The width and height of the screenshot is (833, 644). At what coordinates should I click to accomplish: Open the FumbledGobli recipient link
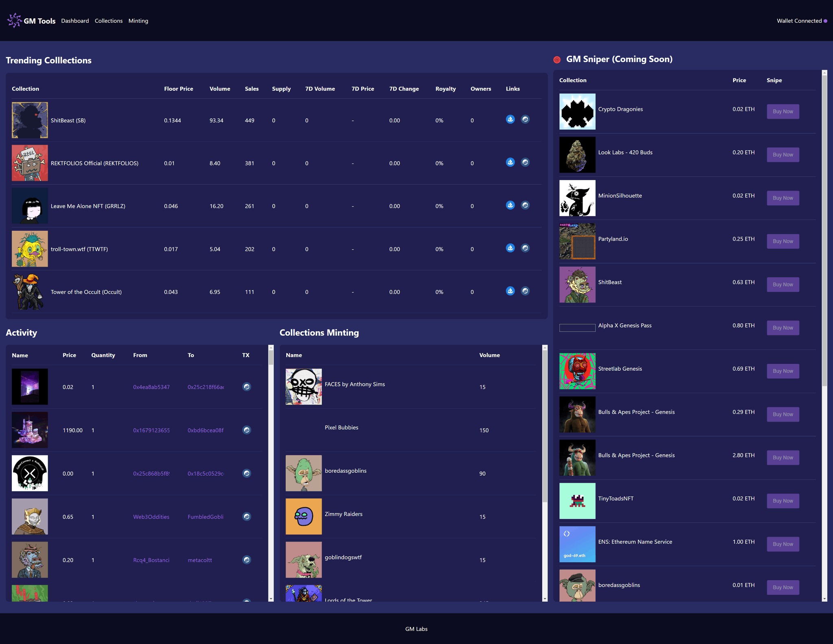tap(205, 517)
